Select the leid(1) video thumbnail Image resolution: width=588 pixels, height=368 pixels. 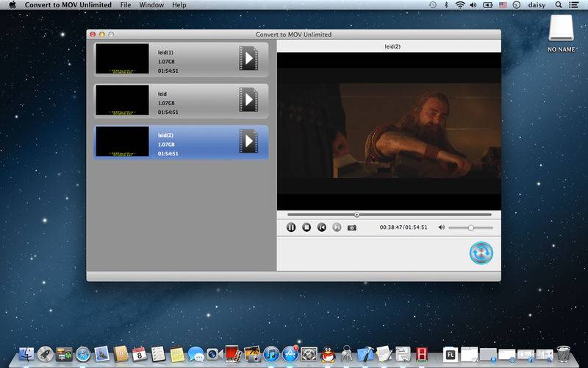[122, 58]
